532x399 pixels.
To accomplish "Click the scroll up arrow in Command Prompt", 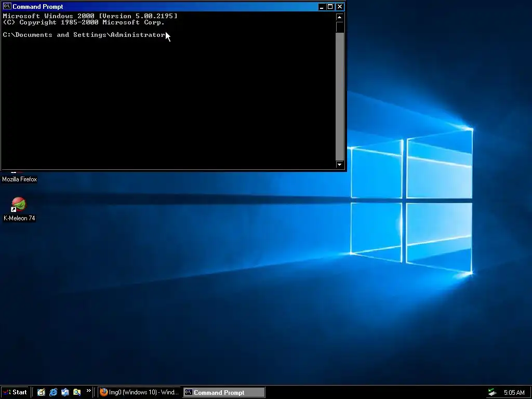I will click(x=339, y=17).
